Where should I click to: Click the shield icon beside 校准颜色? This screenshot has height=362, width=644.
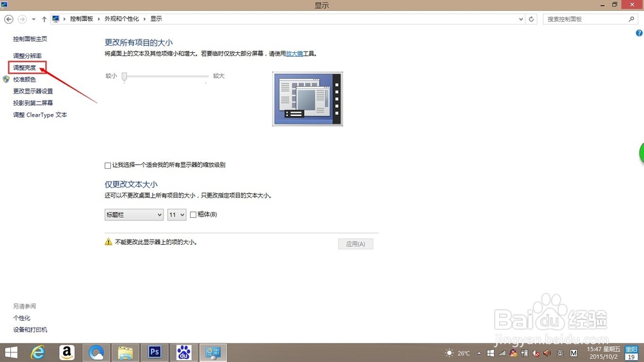tap(6, 79)
